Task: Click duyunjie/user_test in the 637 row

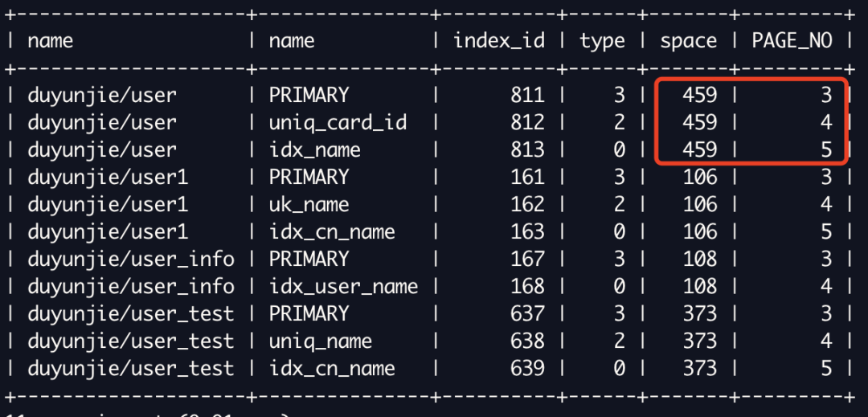Action: click(x=131, y=315)
